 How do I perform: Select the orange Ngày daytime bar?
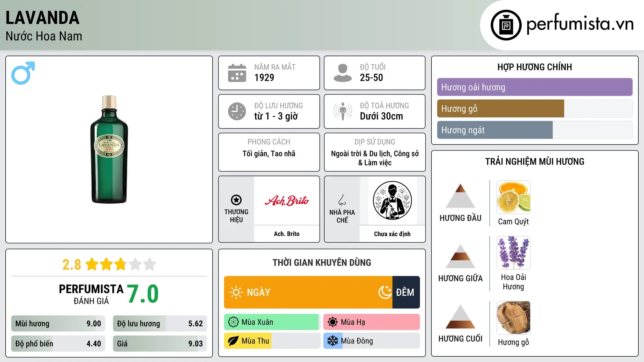coord(308,292)
